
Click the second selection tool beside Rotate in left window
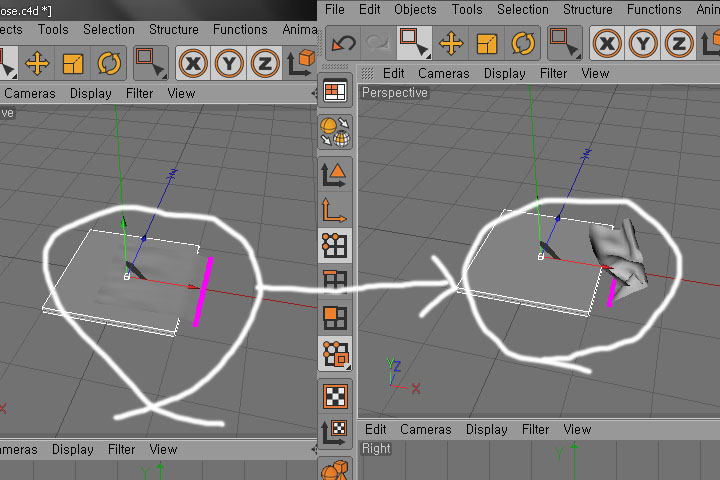pos(151,62)
